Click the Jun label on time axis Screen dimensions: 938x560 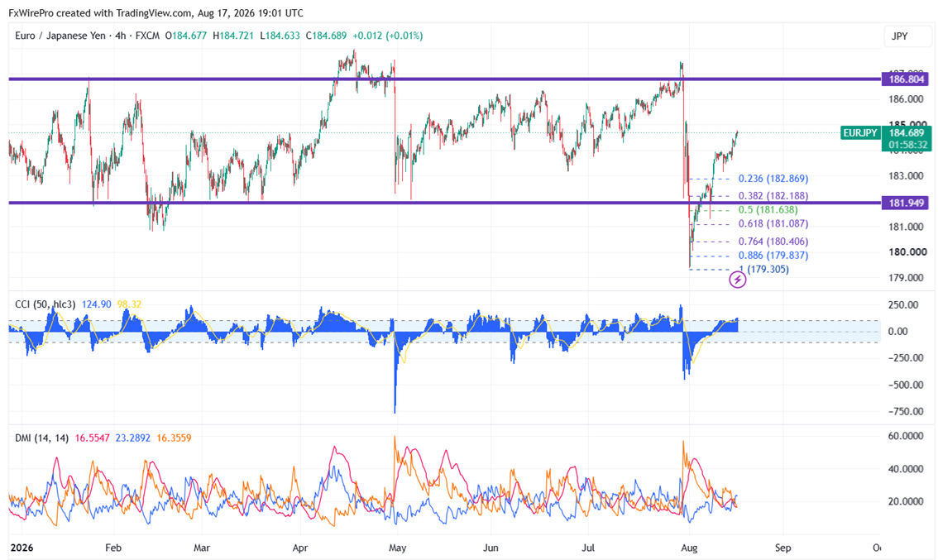491,548
